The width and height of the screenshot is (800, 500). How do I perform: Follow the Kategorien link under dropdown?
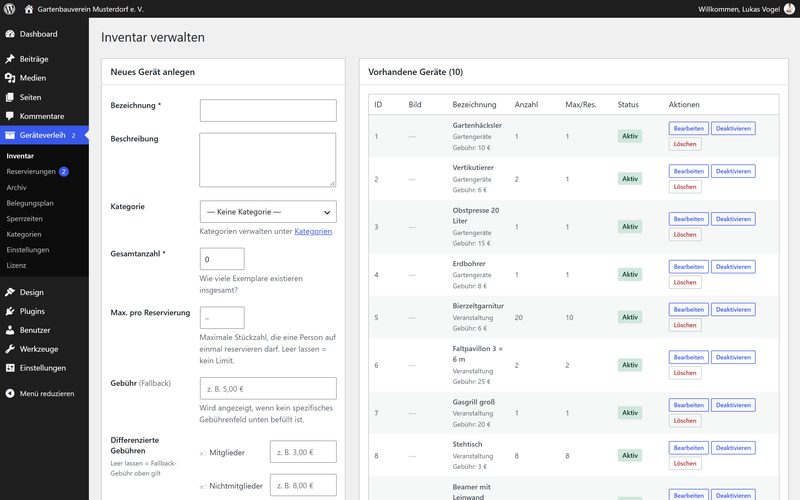[313, 231]
